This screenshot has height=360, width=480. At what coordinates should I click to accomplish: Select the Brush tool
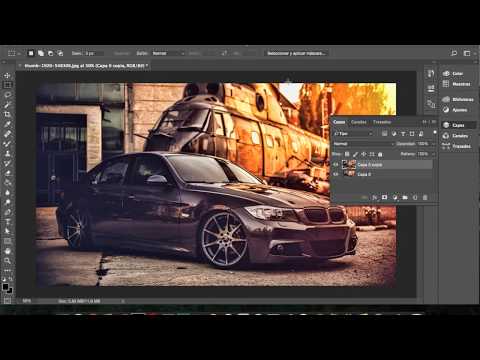[x=7, y=144]
